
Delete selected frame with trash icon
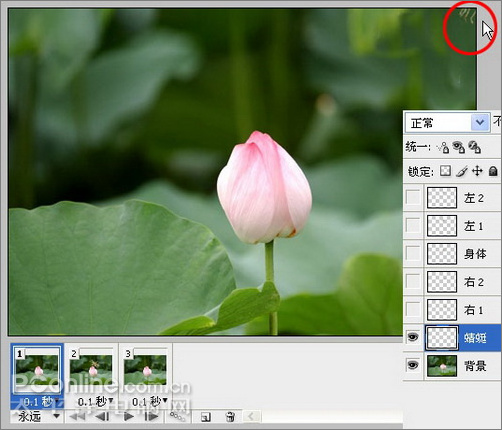click(230, 417)
